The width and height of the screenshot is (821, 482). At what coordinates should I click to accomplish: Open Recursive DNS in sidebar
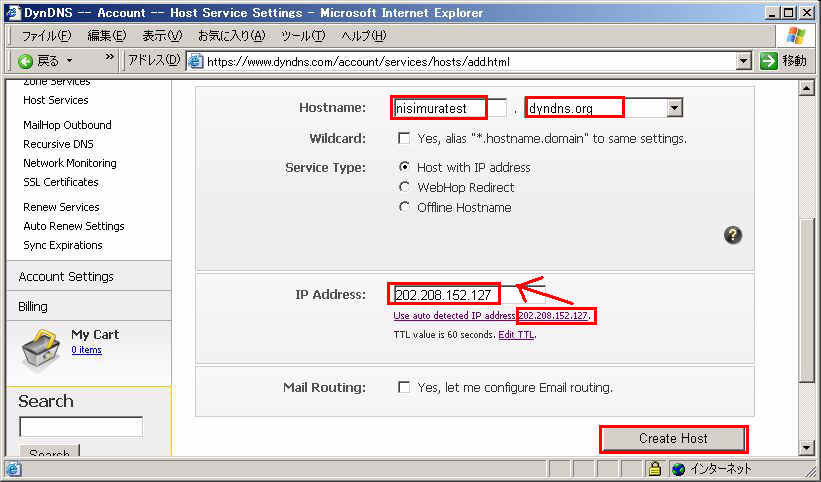tap(58, 144)
